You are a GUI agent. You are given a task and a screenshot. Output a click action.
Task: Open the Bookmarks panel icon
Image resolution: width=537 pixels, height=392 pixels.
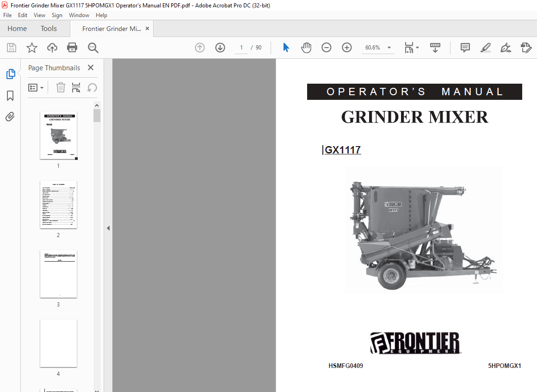tap(10, 96)
